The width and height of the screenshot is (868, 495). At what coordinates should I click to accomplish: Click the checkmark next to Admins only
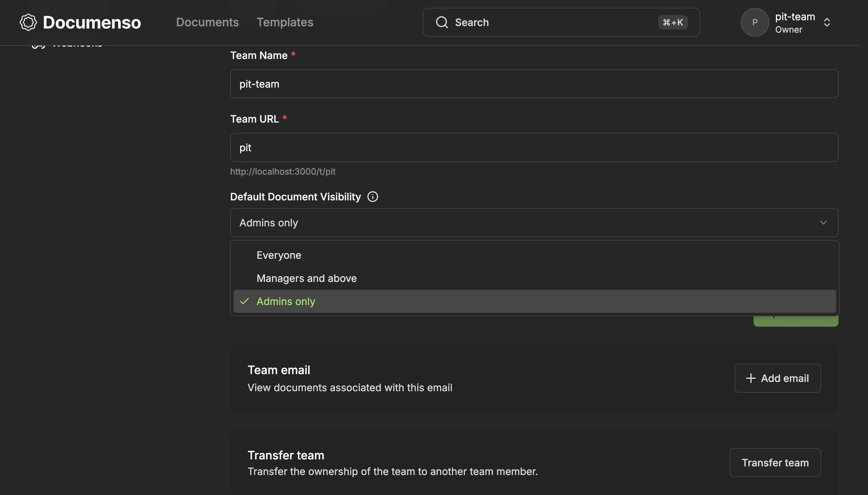(x=244, y=302)
